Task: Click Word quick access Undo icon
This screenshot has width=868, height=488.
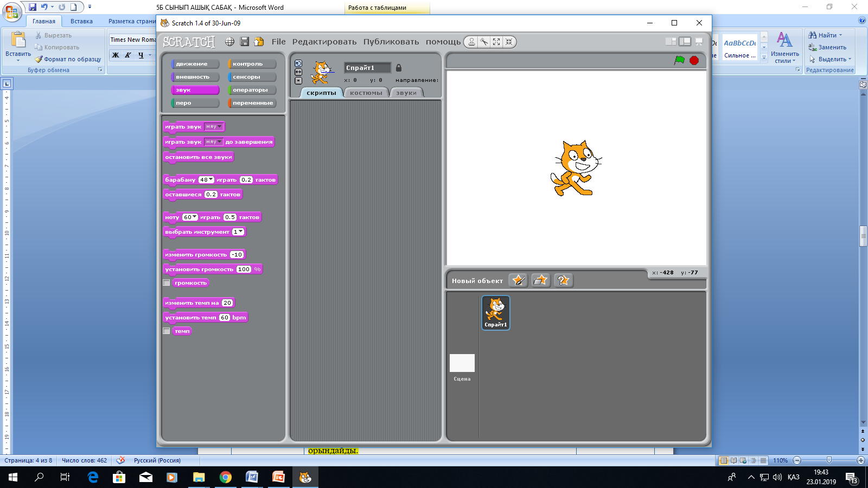Action: pyautogui.click(x=44, y=7)
